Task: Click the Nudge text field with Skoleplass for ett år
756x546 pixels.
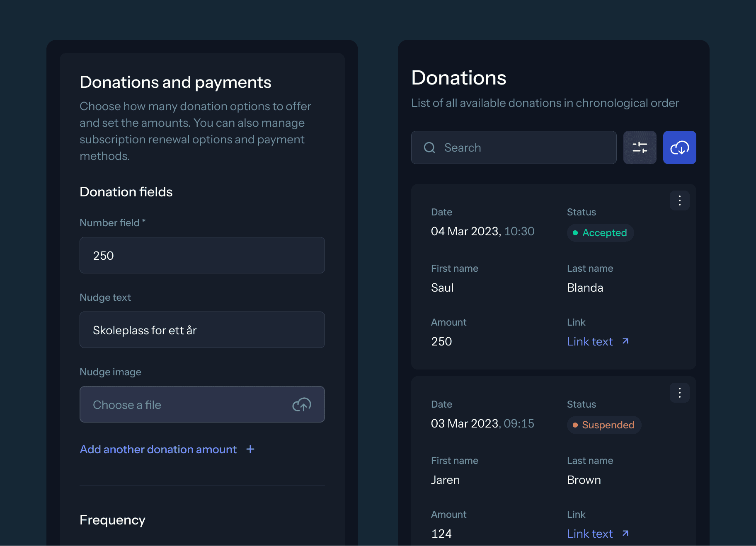Action: [x=202, y=330]
